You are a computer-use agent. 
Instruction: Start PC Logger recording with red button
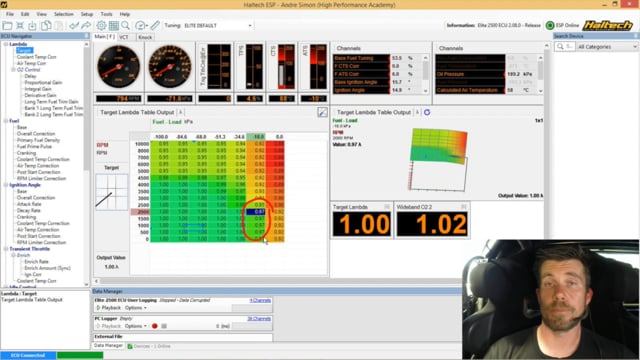click(155, 326)
